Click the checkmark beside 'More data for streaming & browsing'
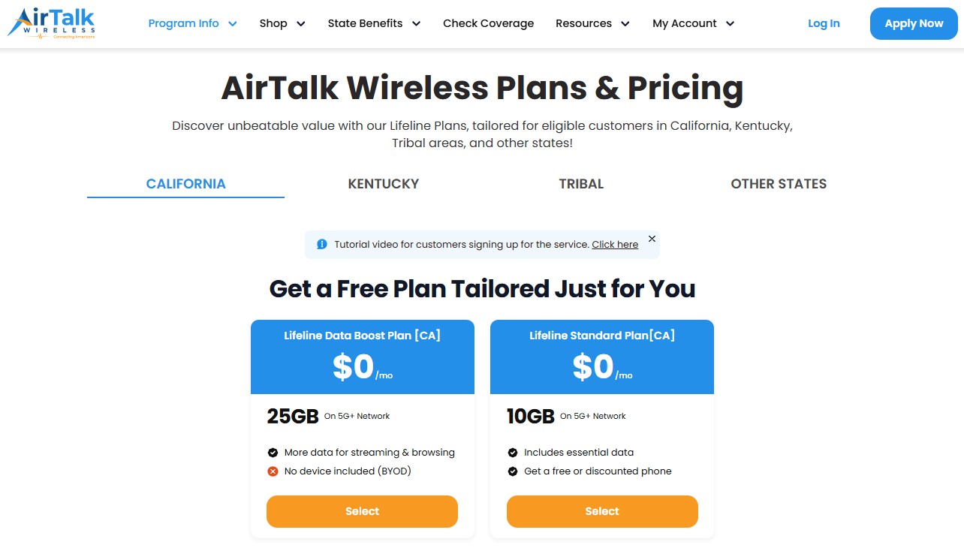The width and height of the screenshot is (964, 560). point(272,453)
